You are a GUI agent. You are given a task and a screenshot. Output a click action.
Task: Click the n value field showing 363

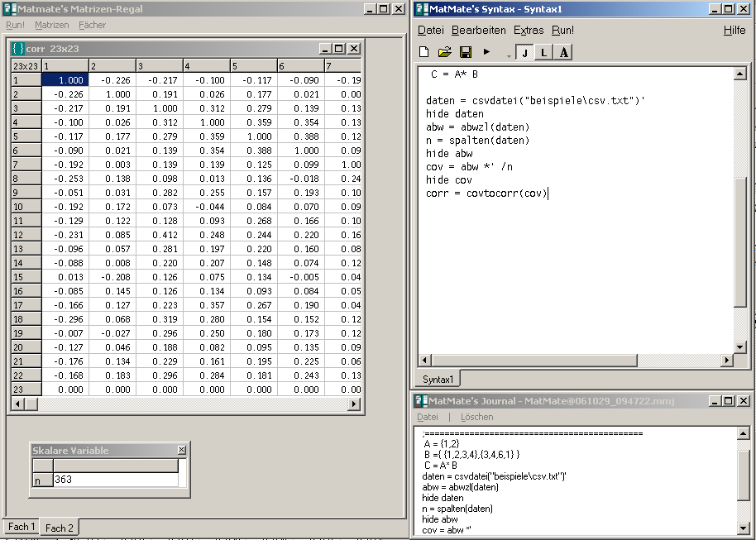(116, 480)
